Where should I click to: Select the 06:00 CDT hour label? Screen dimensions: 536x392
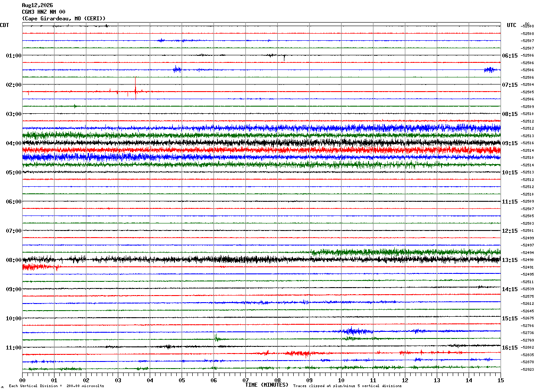tap(14, 201)
